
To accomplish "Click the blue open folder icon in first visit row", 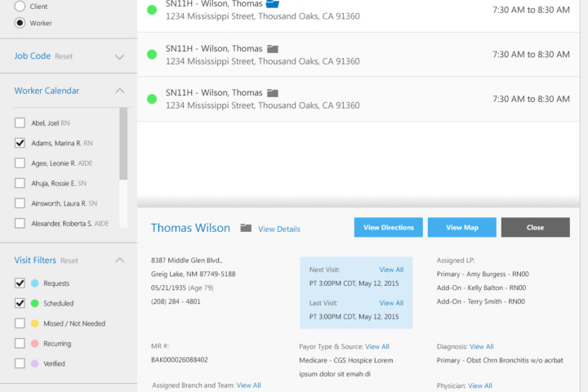I will (273, 4).
